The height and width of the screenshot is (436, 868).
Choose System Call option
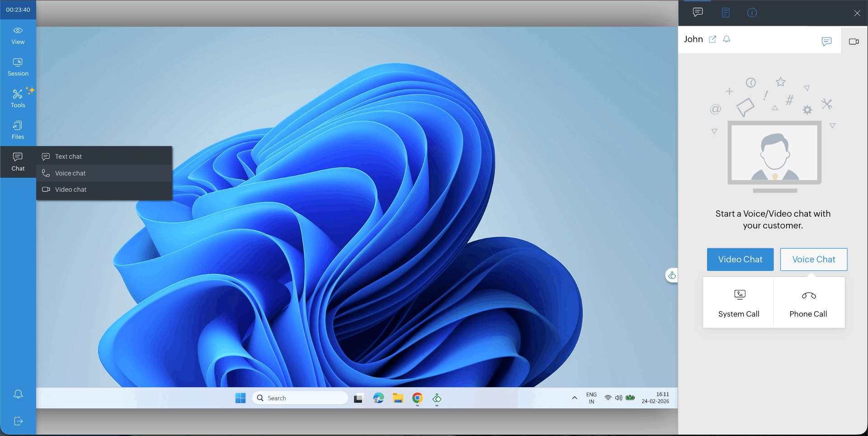pyautogui.click(x=739, y=303)
